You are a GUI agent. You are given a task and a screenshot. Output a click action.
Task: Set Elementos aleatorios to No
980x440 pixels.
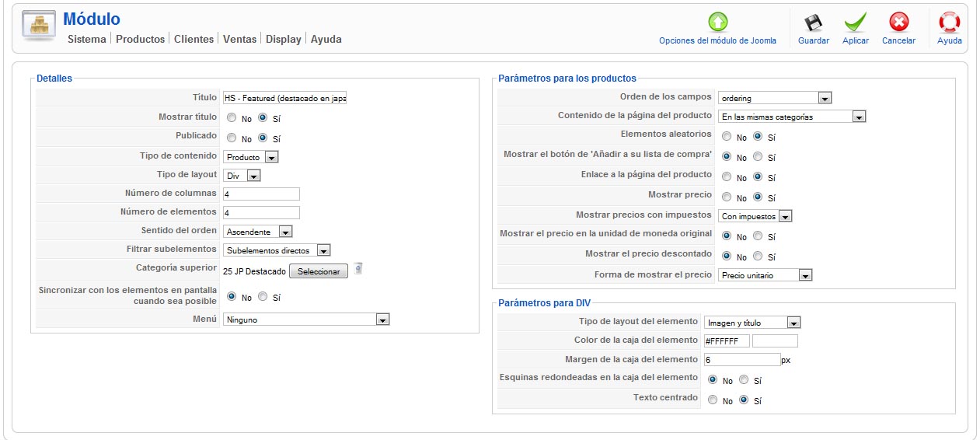click(727, 136)
